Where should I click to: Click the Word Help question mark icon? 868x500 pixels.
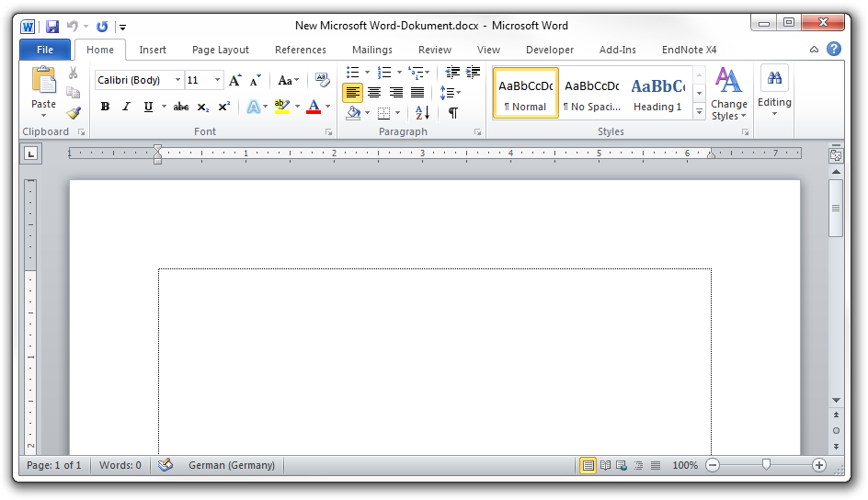click(833, 50)
